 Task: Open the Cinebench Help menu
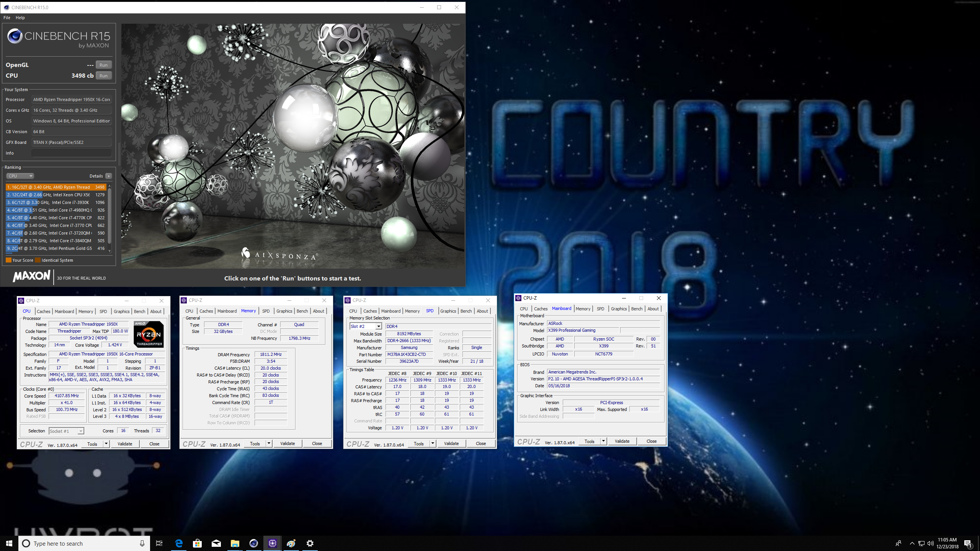pyautogui.click(x=20, y=18)
